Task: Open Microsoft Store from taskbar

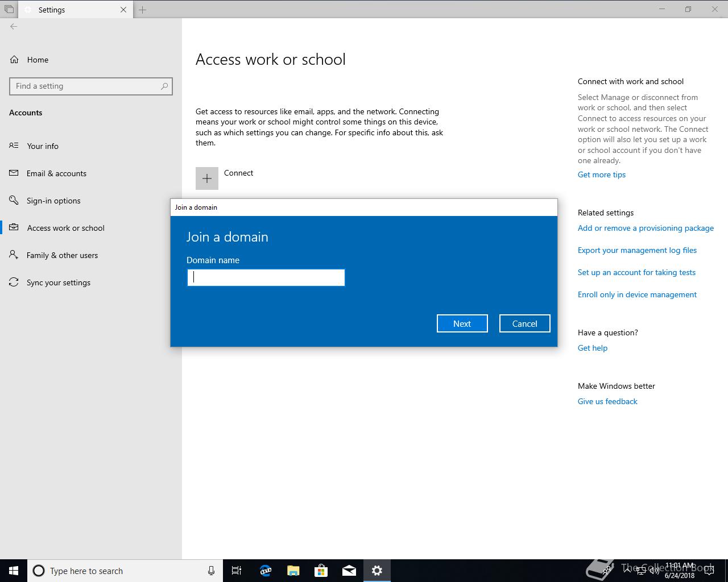Action: (x=321, y=571)
